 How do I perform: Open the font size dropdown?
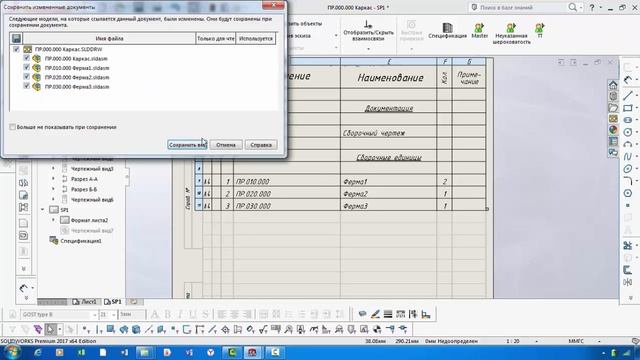pyautogui.click(x=113, y=315)
